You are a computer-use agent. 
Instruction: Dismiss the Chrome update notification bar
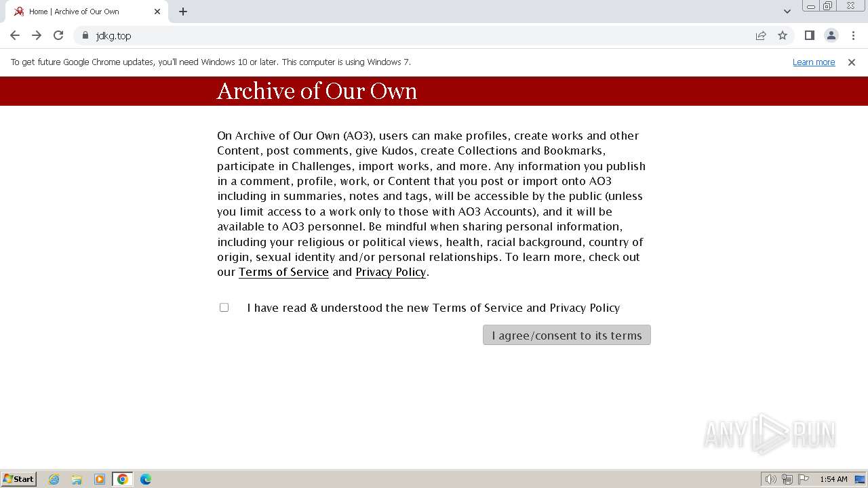click(852, 62)
